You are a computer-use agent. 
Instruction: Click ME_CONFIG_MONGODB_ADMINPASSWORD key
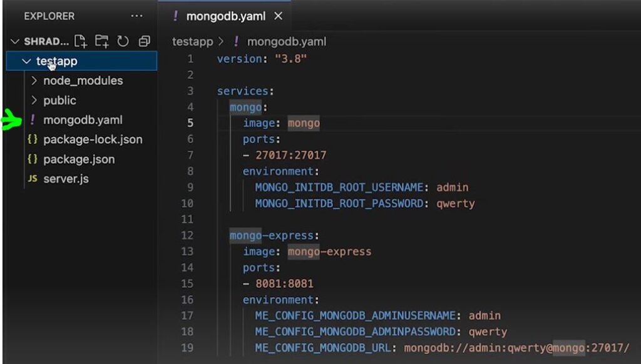point(356,331)
